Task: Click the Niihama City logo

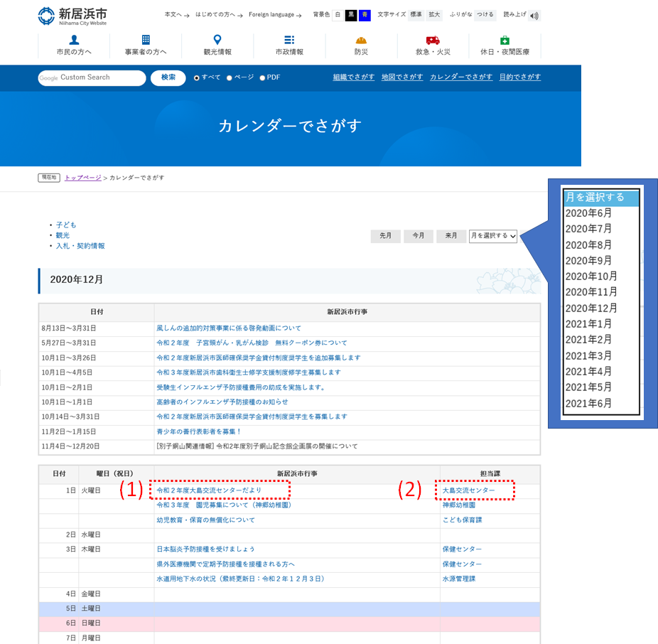Action: (x=72, y=16)
